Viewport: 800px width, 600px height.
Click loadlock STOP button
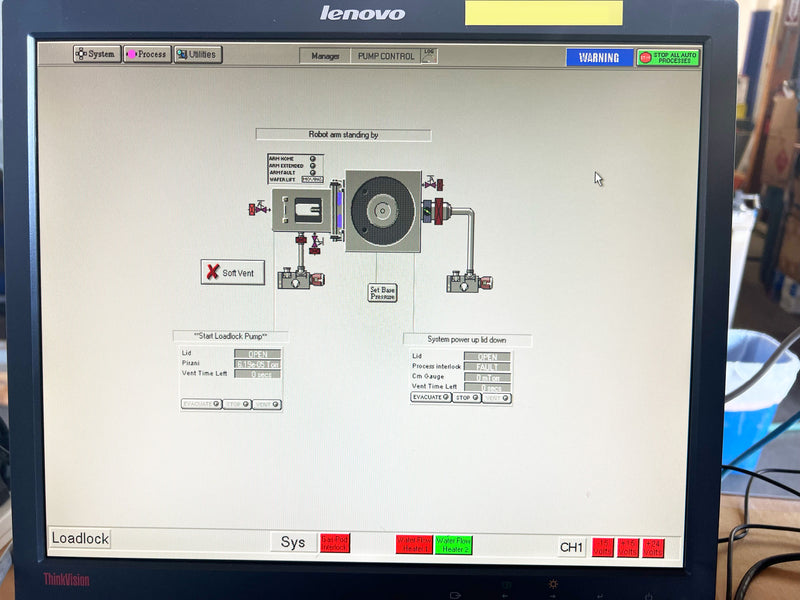point(237,404)
